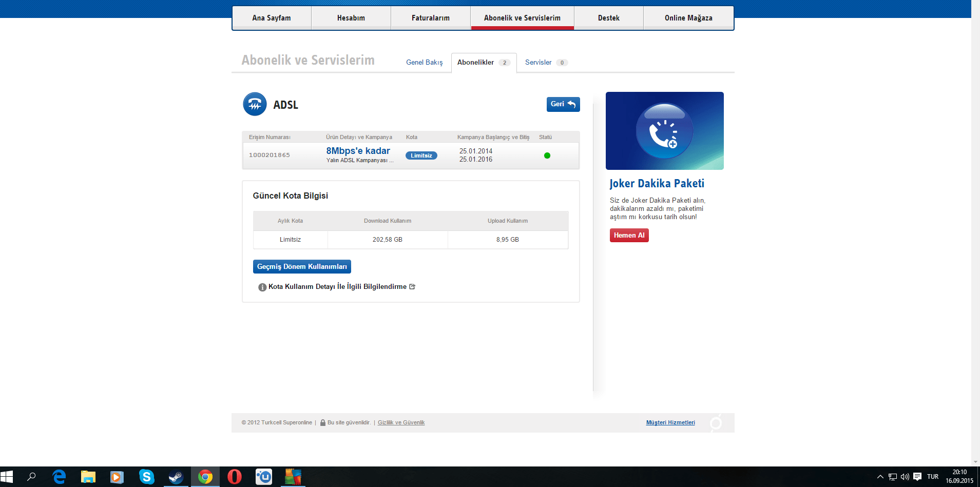Screen dimensions: 980x487
Task: Select Abonelik ve Servislerim menu
Action: (522, 18)
